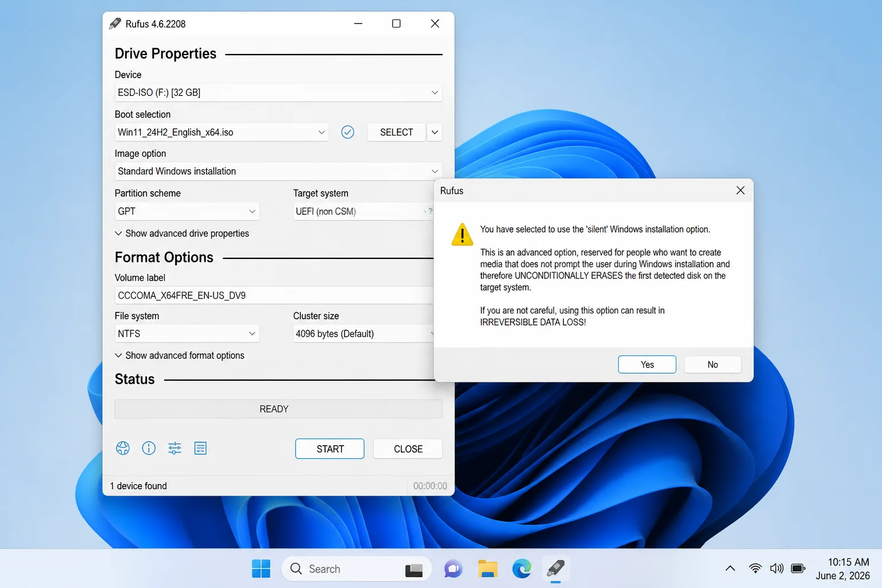The height and width of the screenshot is (588, 882).
Task: Confirm with Yes in the warning dialog
Action: coord(647,365)
